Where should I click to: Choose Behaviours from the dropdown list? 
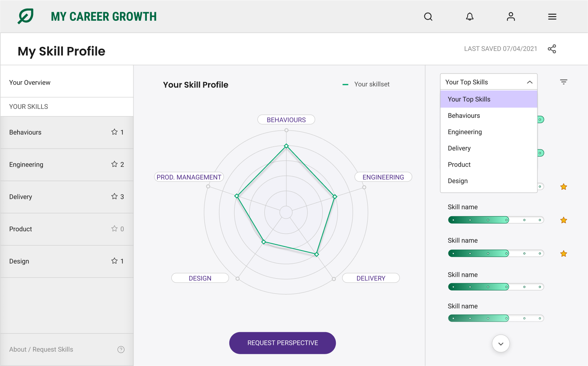489,115
